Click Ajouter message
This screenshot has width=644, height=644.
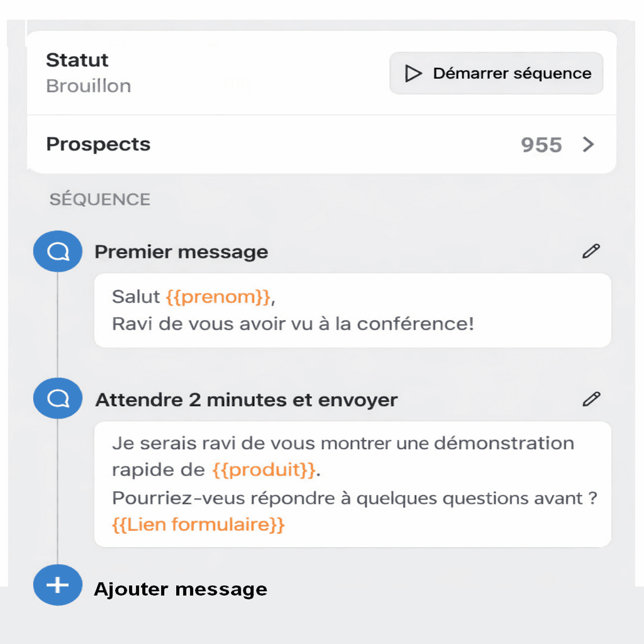tap(181, 589)
